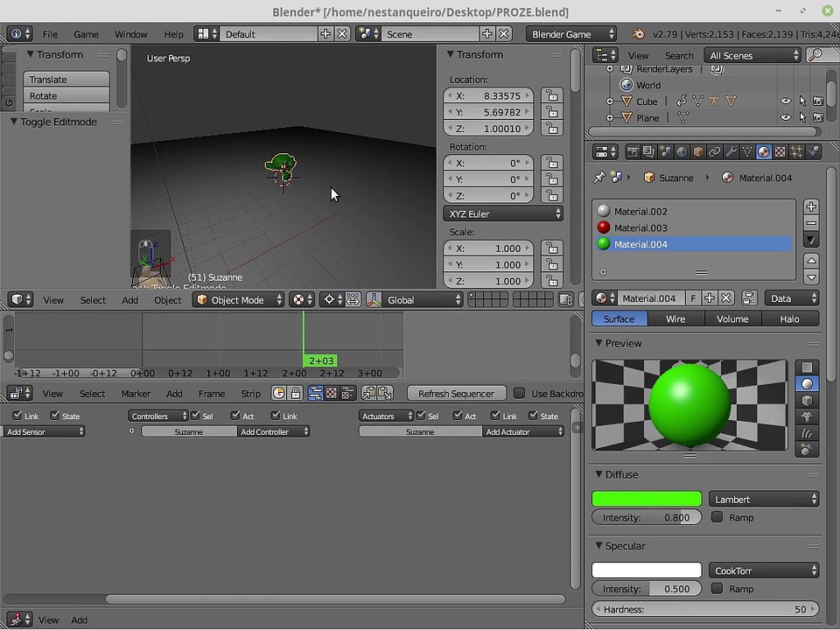Click the Refresh Sequencer button
Image resolution: width=840 pixels, height=630 pixels.
coord(457,394)
